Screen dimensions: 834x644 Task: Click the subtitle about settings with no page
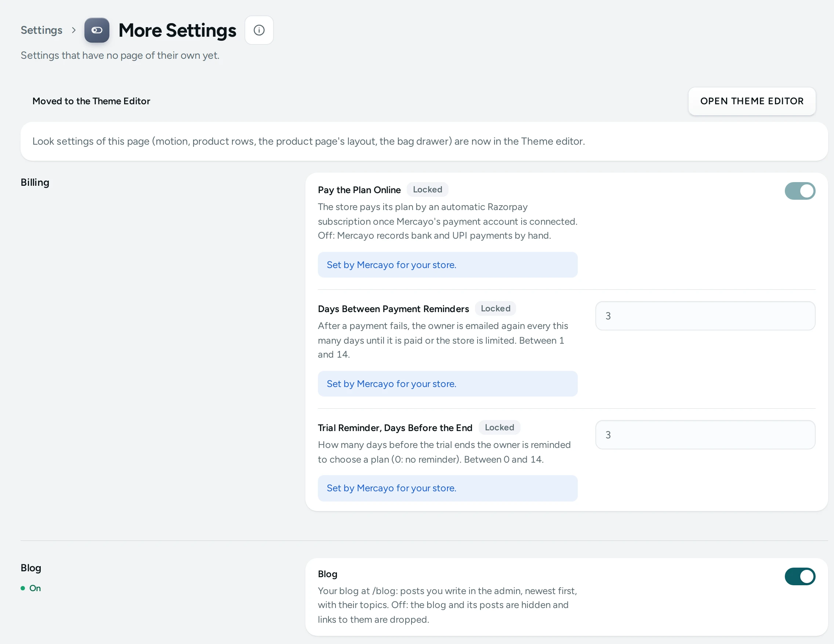pyautogui.click(x=120, y=55)
